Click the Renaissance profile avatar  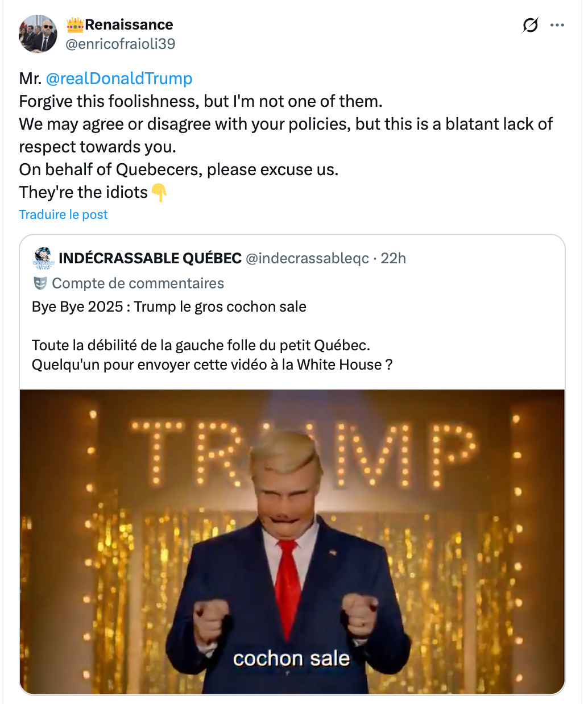38,34
